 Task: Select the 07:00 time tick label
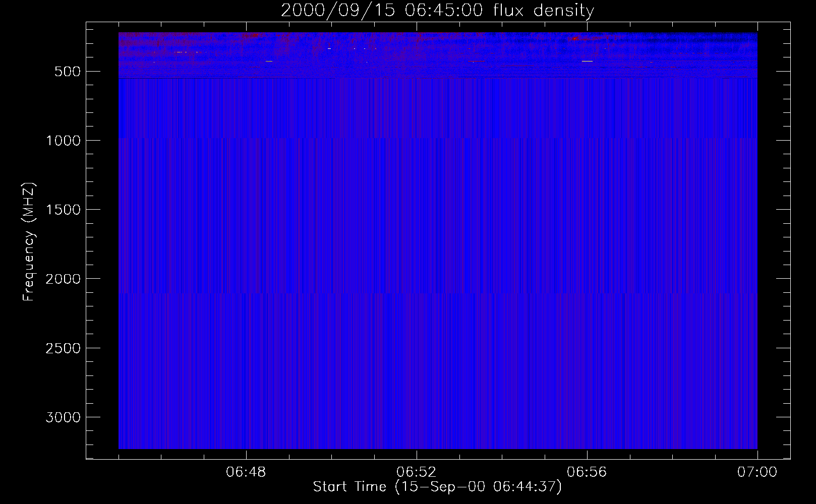coord(757,472)
